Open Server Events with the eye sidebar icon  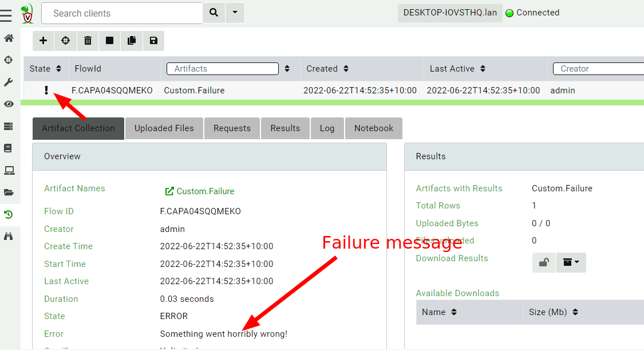pyautogui.click(x=8, y=104)
